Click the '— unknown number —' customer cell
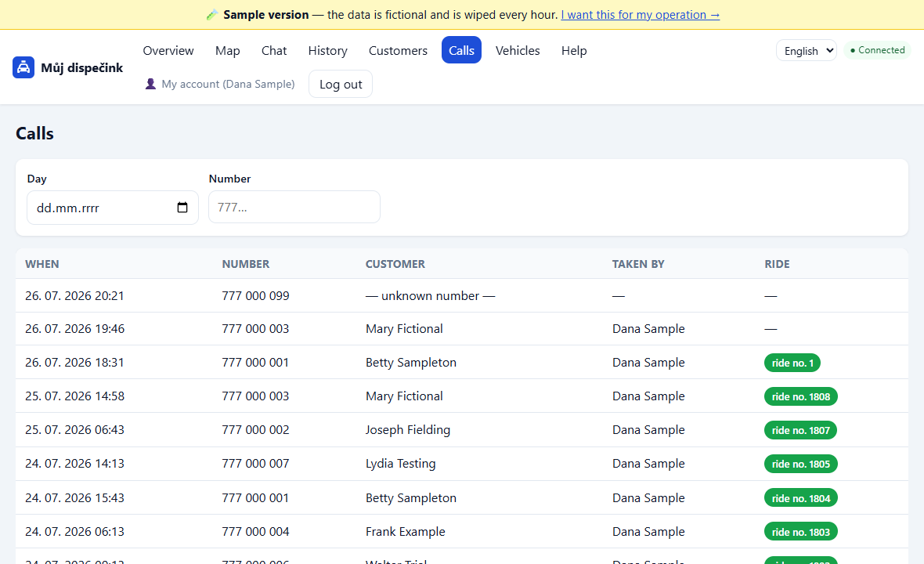This screenshot has width=924, height=564. 430,296
